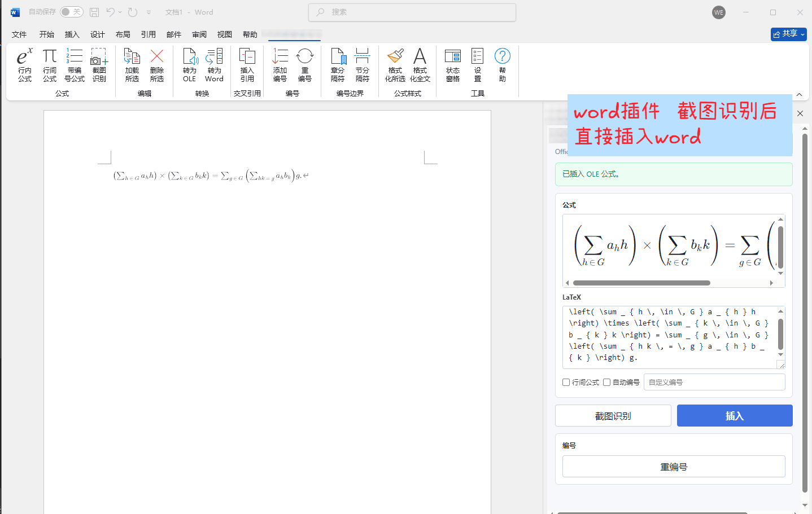
Task: Switch to 设计 Design tab
Action: pyautogui.click(x=98, y=34)
